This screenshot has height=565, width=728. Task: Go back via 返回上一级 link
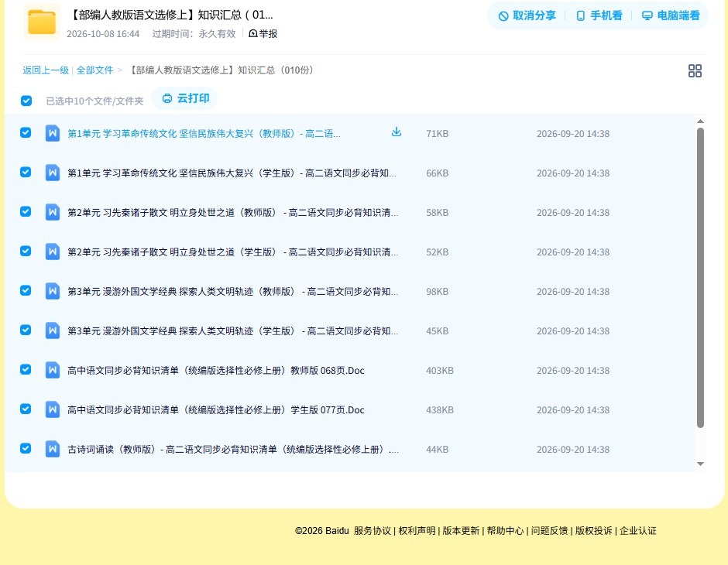pos(46,70)
